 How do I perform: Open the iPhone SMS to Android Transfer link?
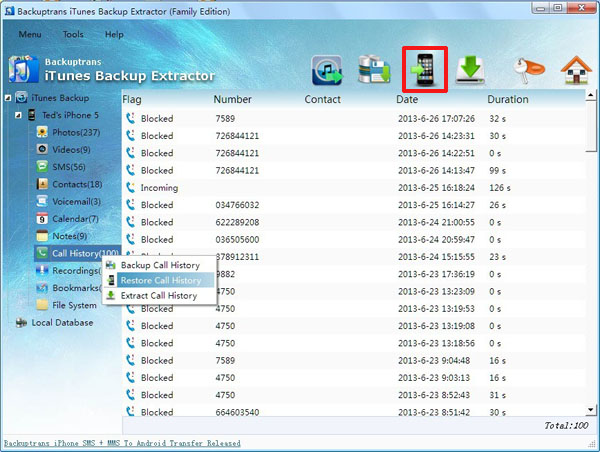pyautogui.click(x=122, y=443)
